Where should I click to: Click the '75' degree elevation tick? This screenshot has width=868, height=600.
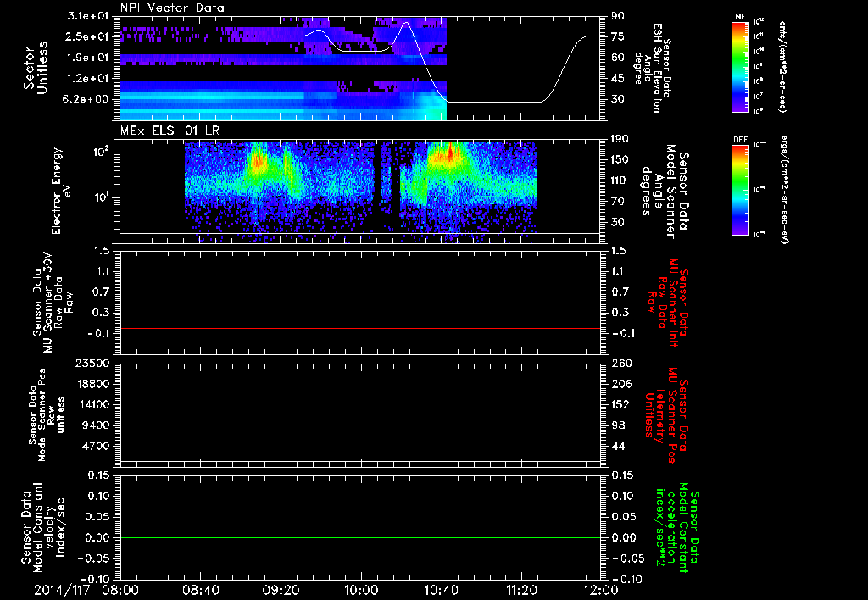pos(618,36)
